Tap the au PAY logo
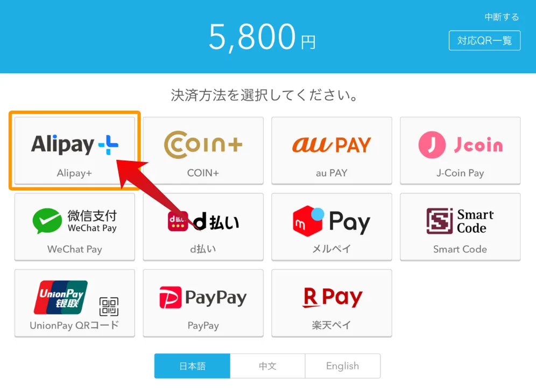Viewport: 536px width, 392px height. (x=332, y=144)
